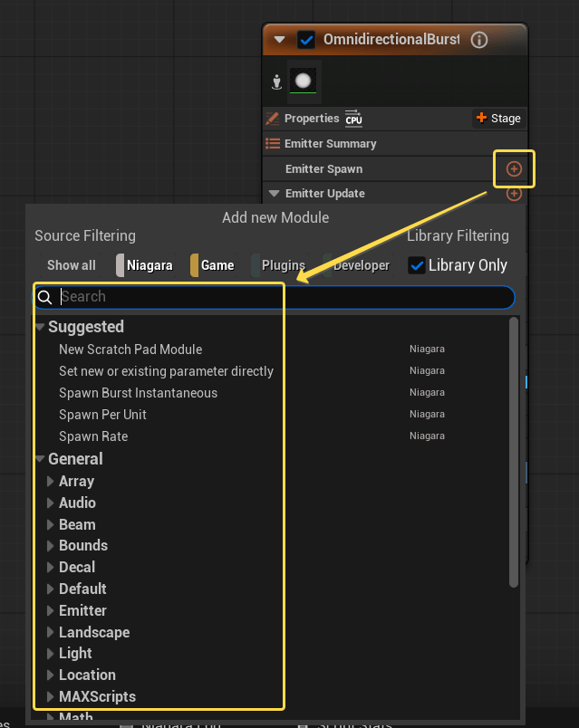Choose Spawn Per Unit module
The image size is (579, 728).
click(102, 415)
